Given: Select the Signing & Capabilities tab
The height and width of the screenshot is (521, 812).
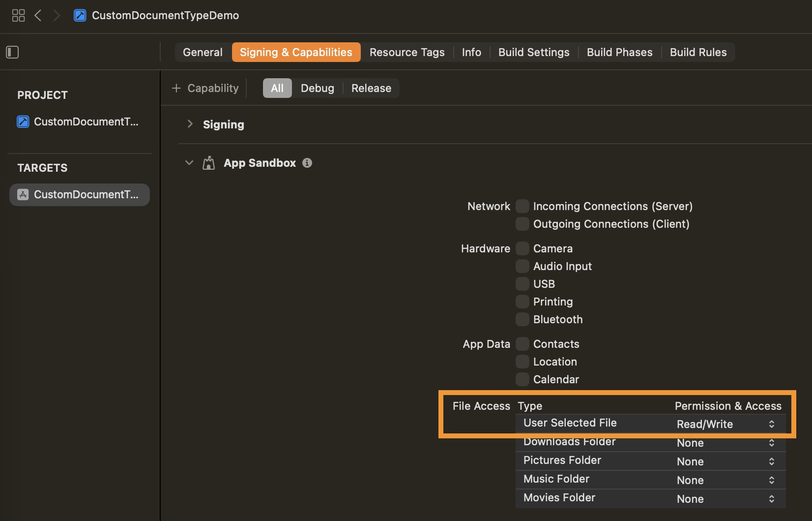Looking at the screenshot, I should [x=296, y=52].
